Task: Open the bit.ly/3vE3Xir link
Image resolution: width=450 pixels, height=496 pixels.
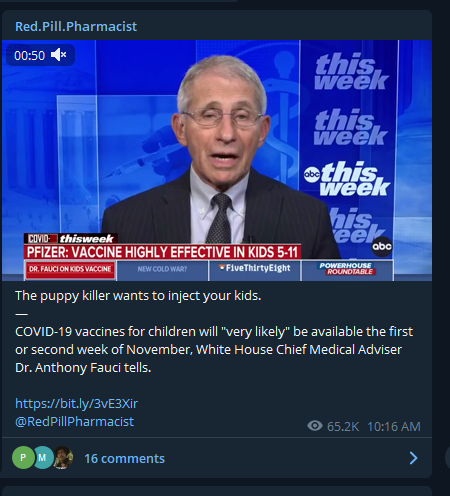Action: [x=76, y=403]
